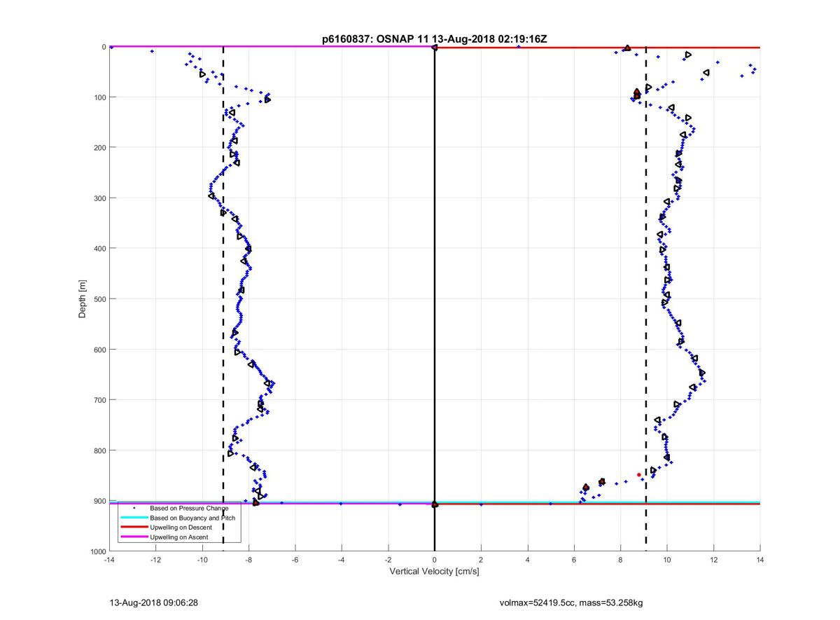Select the 'Vertical Velocity [cm/s]' axis label
Image resolution: width=840 pixels, height=620 pixels.
pos(434,572)
